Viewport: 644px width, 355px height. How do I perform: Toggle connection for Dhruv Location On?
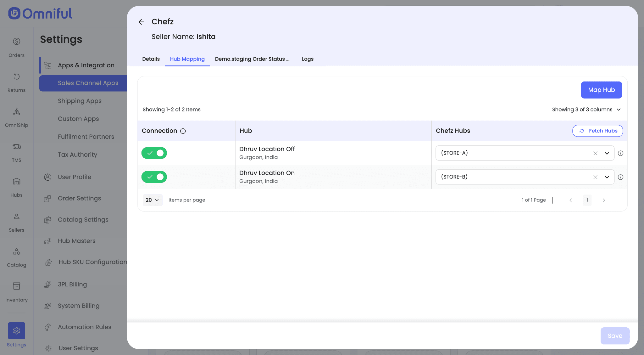(x=154, y=177)
